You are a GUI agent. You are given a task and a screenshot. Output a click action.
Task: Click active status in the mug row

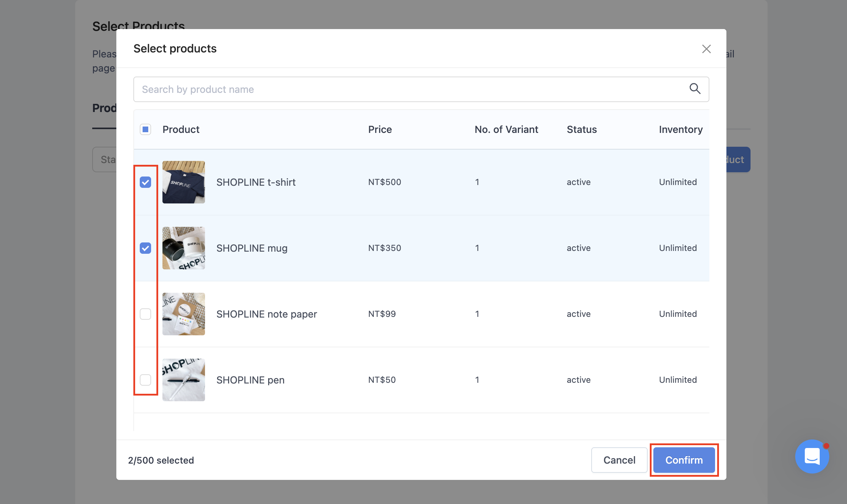tap(578, 248)
